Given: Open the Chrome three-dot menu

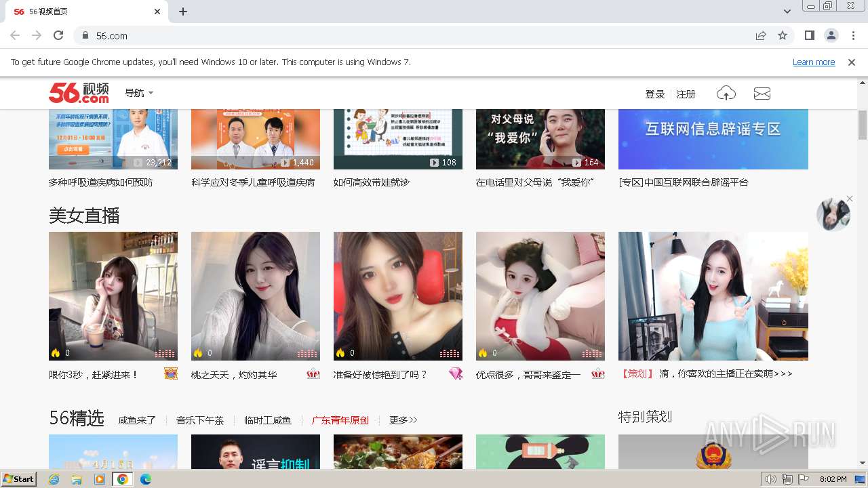Looking at the screenshot, I should [852, 35].
